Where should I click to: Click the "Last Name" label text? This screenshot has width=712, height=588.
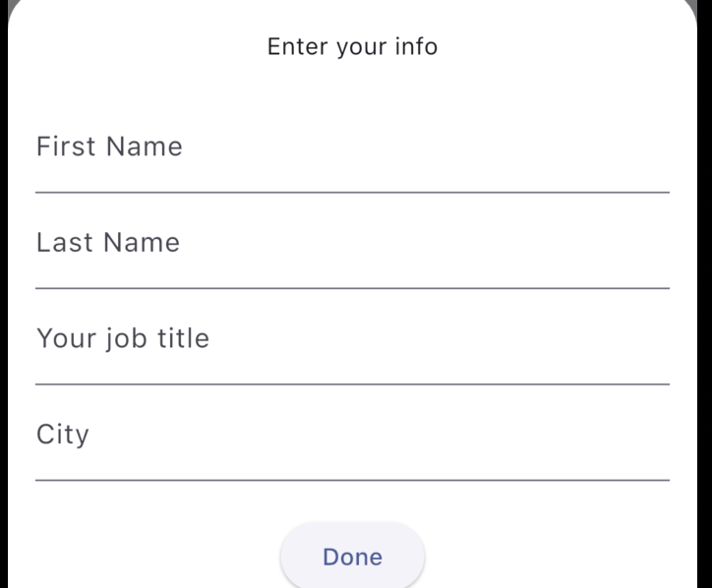point(108,243)
